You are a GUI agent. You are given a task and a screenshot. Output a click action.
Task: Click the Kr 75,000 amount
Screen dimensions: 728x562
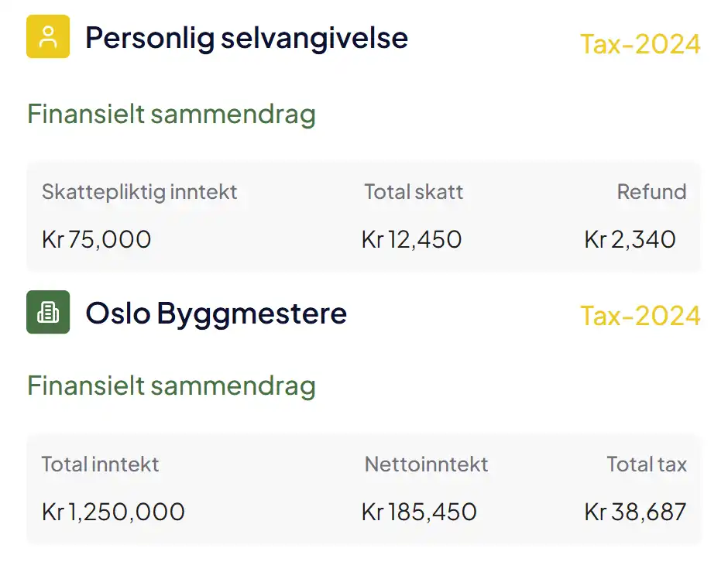click(97, 239)
